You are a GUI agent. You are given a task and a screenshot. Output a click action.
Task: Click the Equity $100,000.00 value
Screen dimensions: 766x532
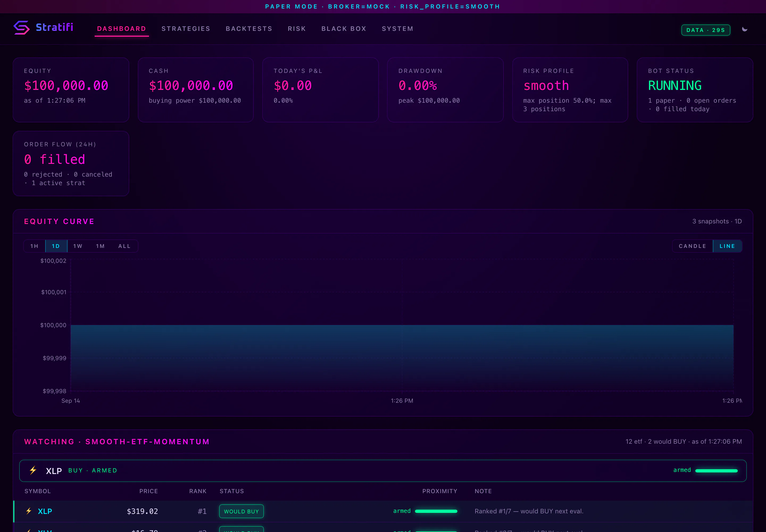click(66, 86)
